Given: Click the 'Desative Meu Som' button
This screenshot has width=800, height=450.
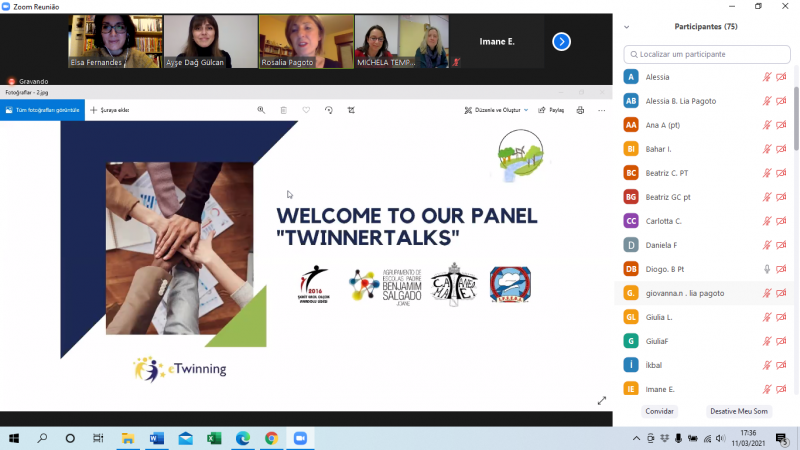Looking at the screenshot, I should (739, 411).
